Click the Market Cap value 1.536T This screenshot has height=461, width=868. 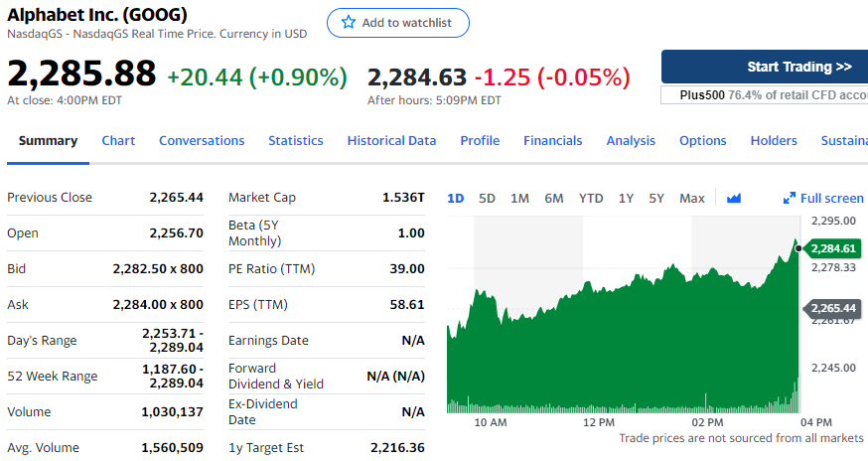click(x=403, y=198)
